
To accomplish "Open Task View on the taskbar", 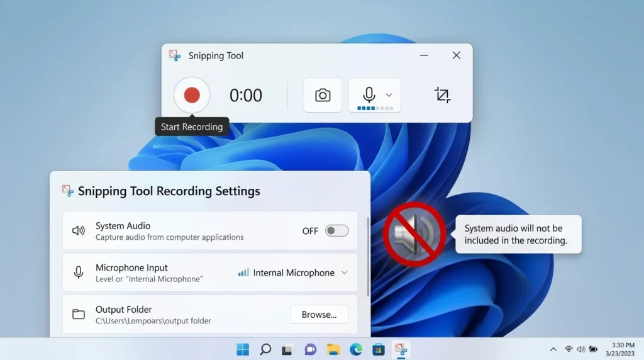I will point(287,350).
